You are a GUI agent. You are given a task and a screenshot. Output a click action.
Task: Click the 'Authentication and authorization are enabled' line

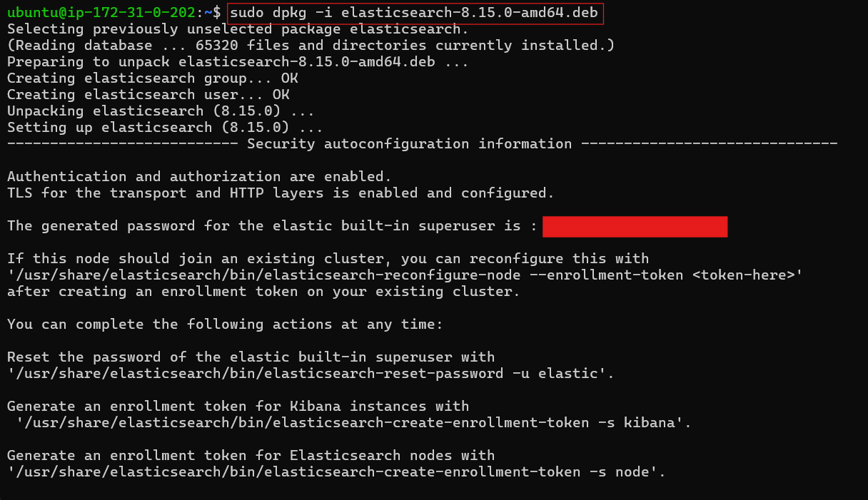click(199, 176)
